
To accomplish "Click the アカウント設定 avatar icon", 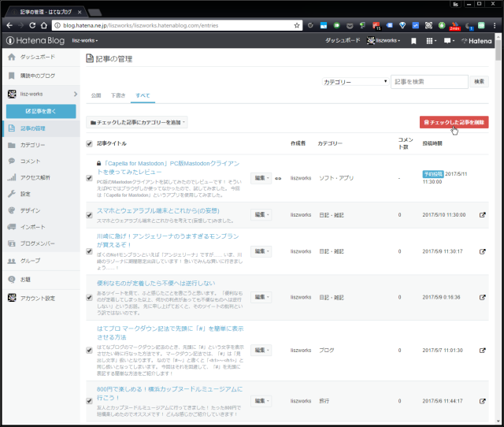I will 12,298.
